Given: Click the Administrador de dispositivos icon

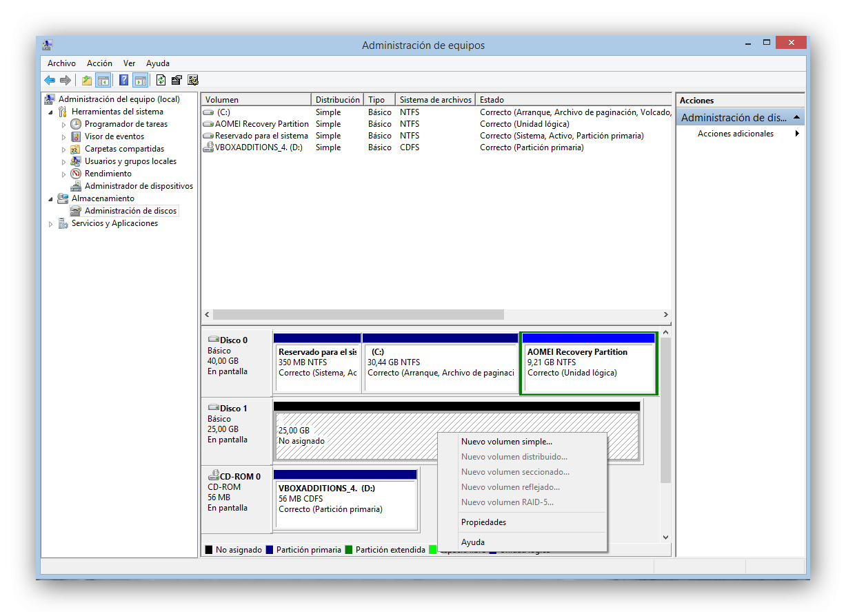Looking at the screenshot, I should [x=76, y=186].
